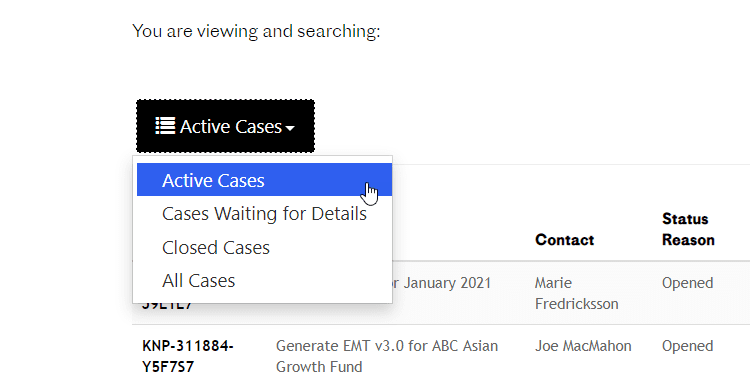
Task: Click the contact Joe MacMahon
Action: [x=583, y=346]
